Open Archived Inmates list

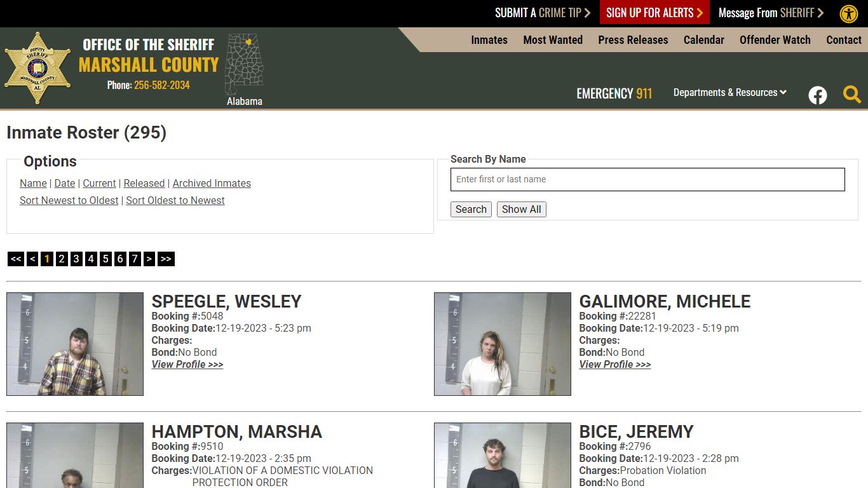(x=212, y=183)
